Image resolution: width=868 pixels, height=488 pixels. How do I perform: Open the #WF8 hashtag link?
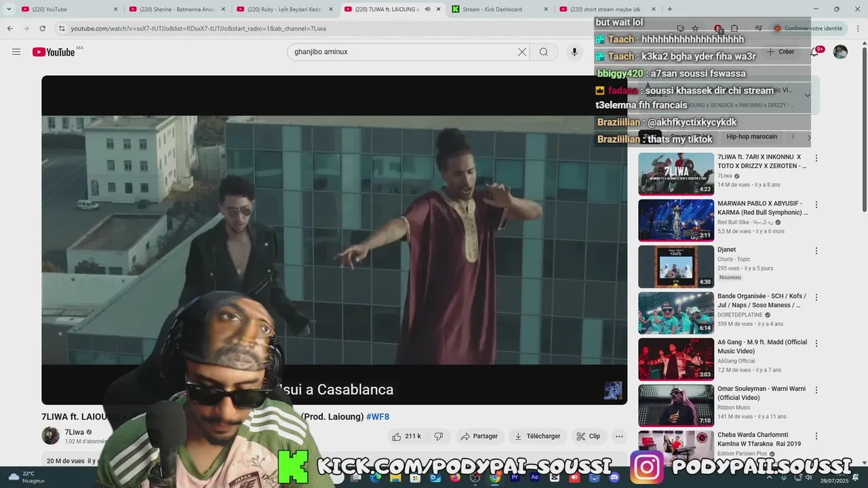coord(378,417)
